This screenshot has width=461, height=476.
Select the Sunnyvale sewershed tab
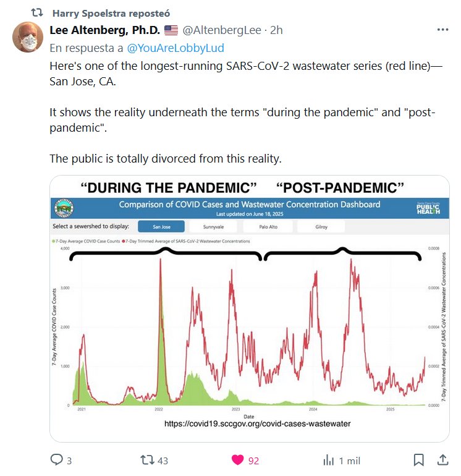point(213,227)
